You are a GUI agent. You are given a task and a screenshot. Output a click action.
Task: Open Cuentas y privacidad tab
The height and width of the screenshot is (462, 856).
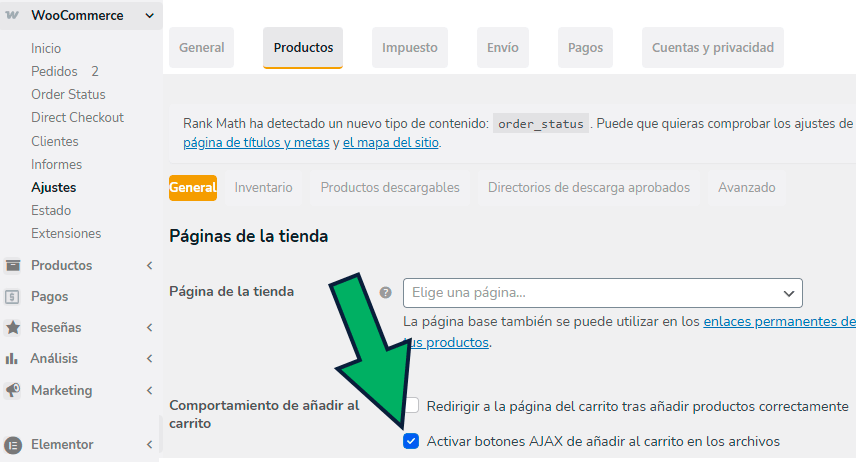click(x=712, y=48)
